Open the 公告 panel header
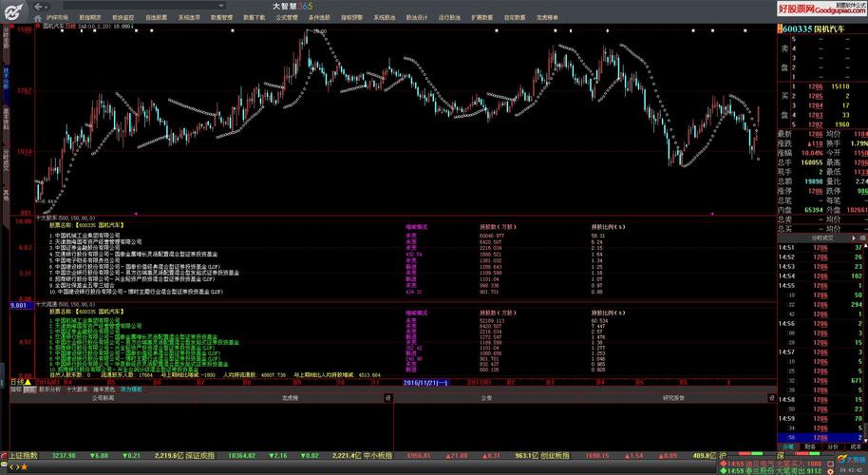The image size is (868, 475). click(486, 398)
